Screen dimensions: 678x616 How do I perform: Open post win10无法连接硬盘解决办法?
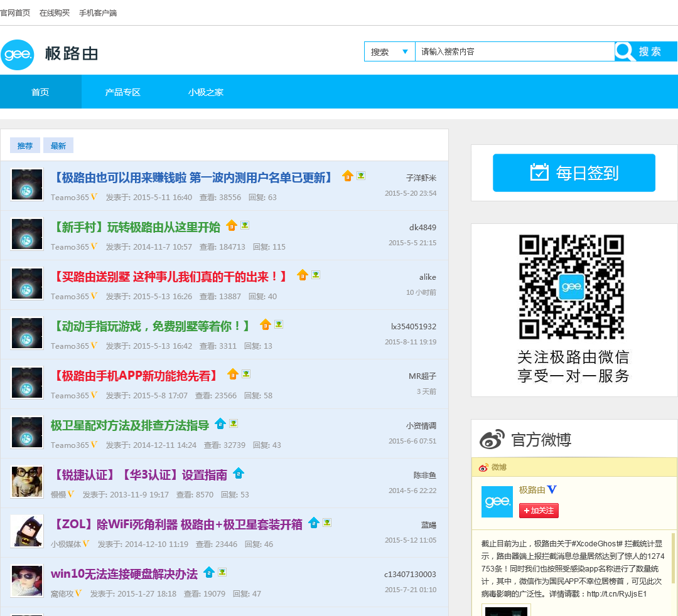click(124, 574)
